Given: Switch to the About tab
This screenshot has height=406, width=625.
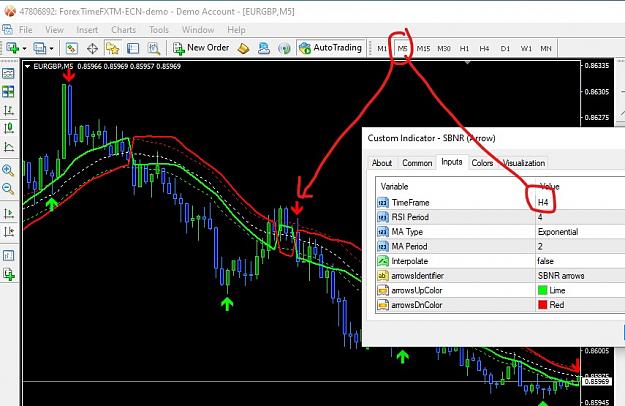Looking at the screenshot, I should [x=381, y=163].
